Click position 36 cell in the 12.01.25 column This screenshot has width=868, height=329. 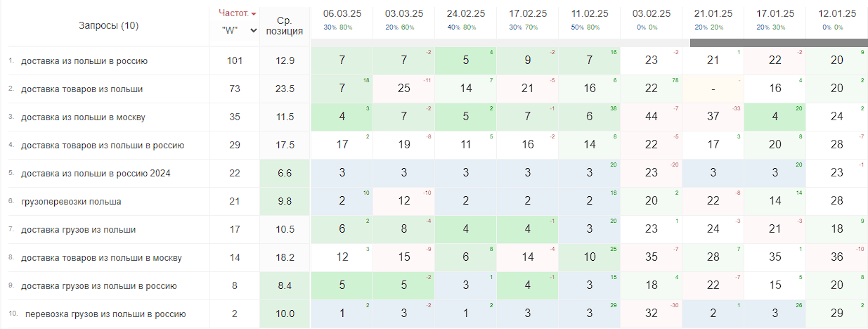[837, 258]
